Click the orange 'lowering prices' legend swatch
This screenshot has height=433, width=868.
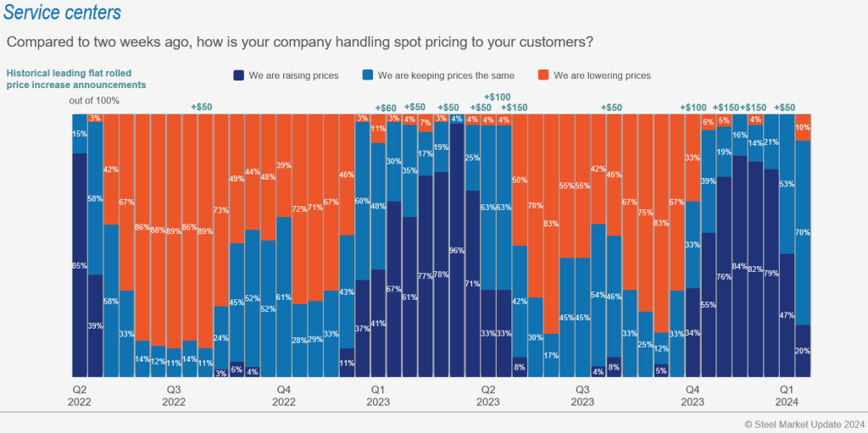543,75
